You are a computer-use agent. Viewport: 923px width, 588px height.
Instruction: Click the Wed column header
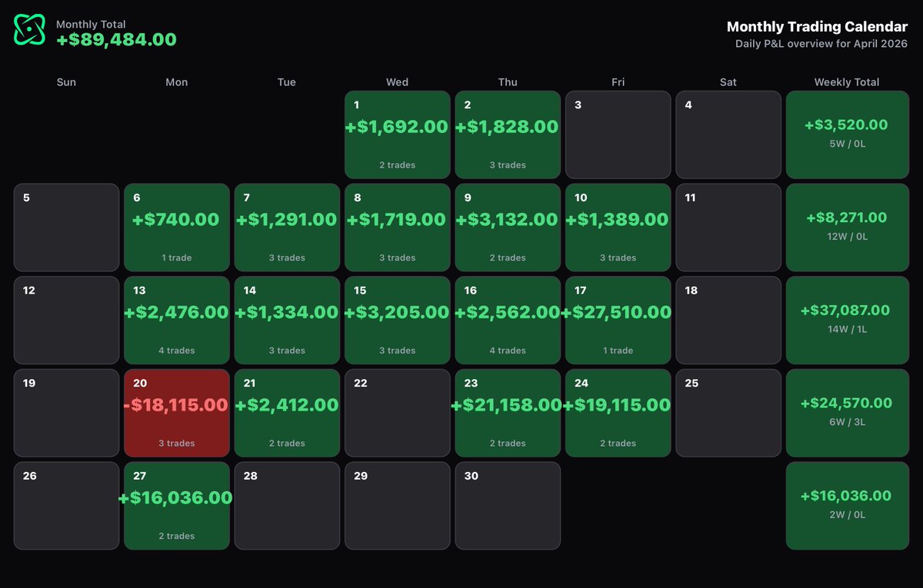pyautogui.click(x=397, y=82)
